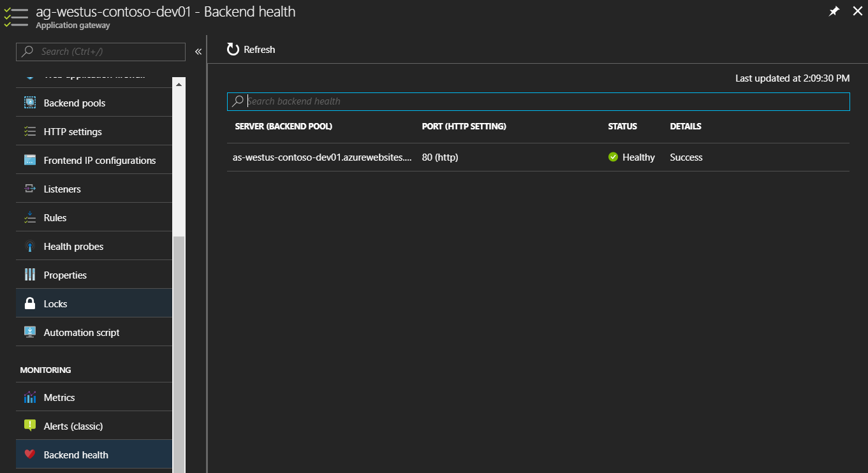Click the Metrics chart icon
Viewport: 868px width, 473px height.
[30, 397]
